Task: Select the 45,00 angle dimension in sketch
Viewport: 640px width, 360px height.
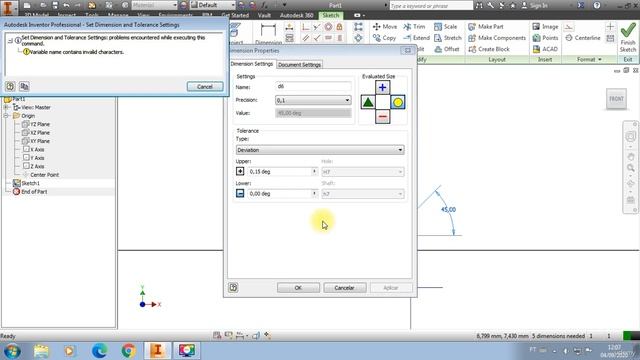Action: 448,209
